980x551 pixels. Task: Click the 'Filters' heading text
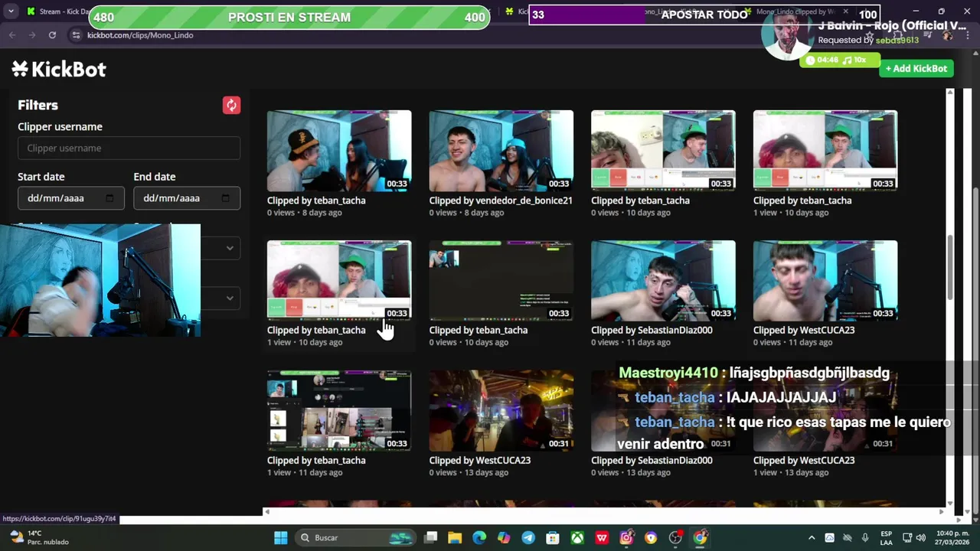(x=38, y=105)
